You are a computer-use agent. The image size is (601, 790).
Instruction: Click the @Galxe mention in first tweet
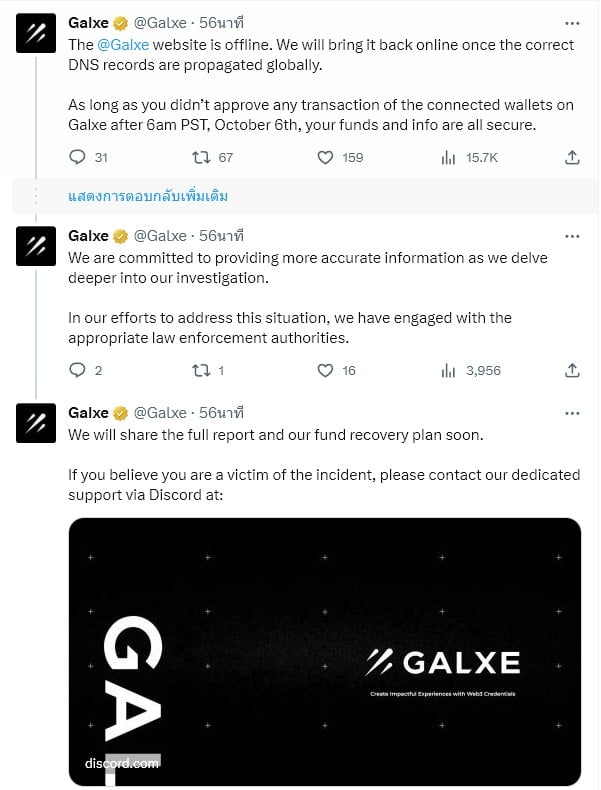click(x=125, y=45)
